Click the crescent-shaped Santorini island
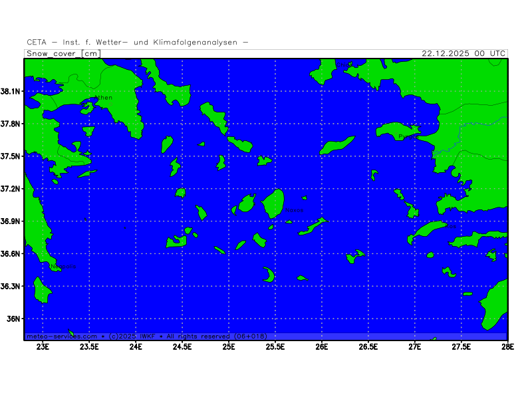 click(269, 275)
